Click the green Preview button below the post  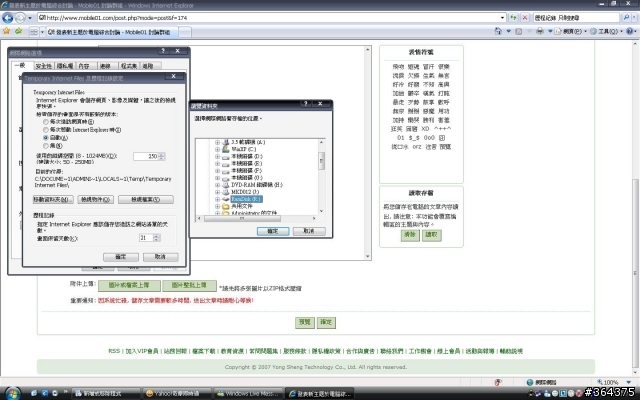305,322
